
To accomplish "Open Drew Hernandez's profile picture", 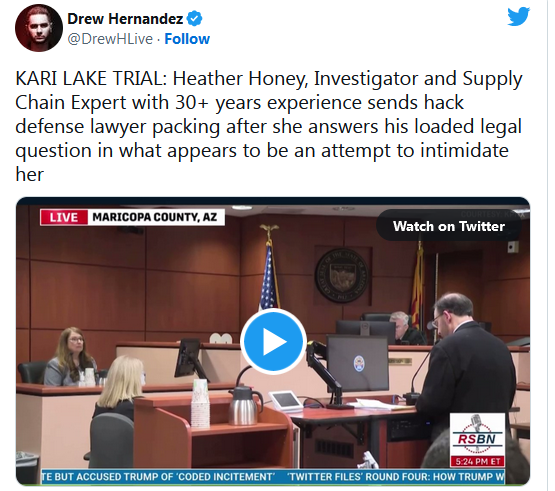I will (x=39, y=28).
